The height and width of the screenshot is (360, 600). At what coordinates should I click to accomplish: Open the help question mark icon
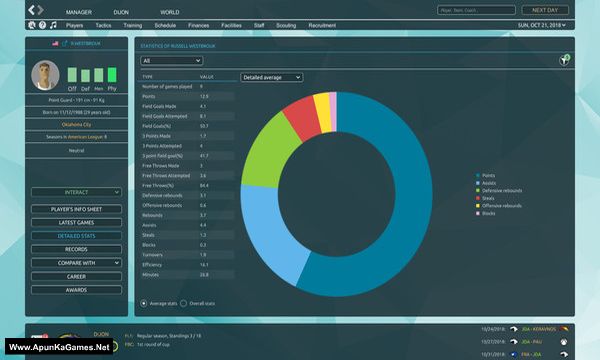(x=42, y=25)
